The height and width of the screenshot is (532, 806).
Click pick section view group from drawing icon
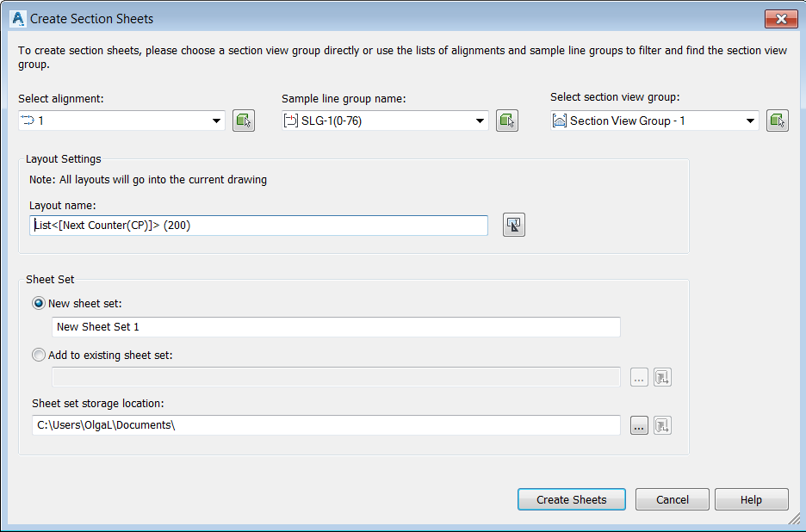click(778, 121)
